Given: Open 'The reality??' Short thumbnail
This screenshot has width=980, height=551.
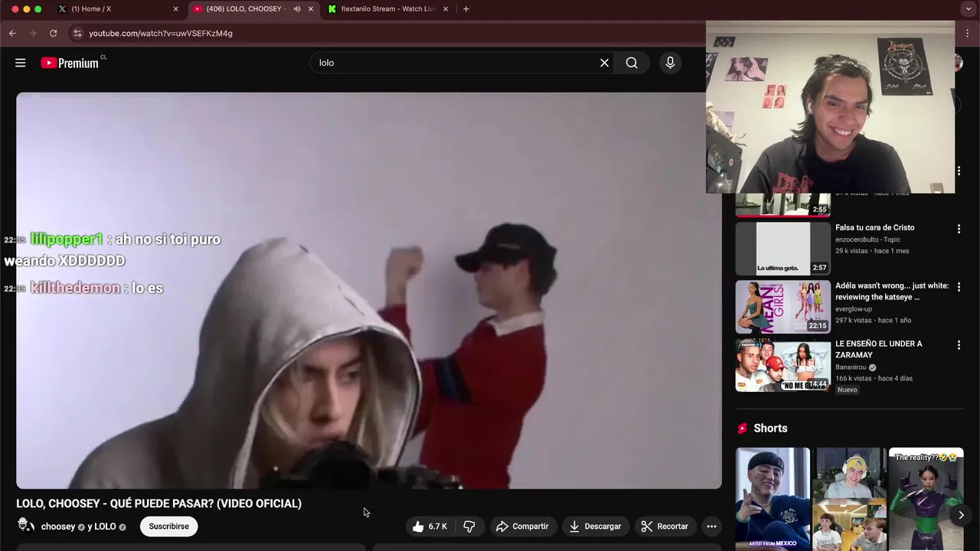Looking at the screenshot, I should tap(926, 499).
